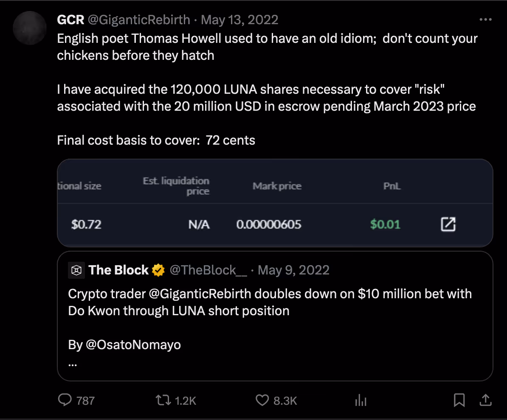Like the tweet with the heart icon

262,400
